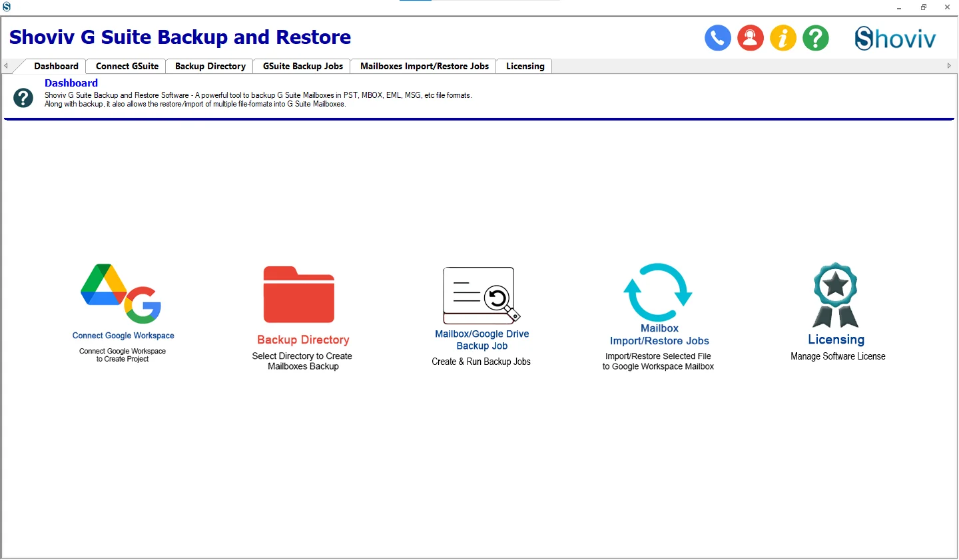Image resolution: width=959 pixels, height=560 pixels.
Task: Switch to the Licensing tab
Action: coord(525,66)
